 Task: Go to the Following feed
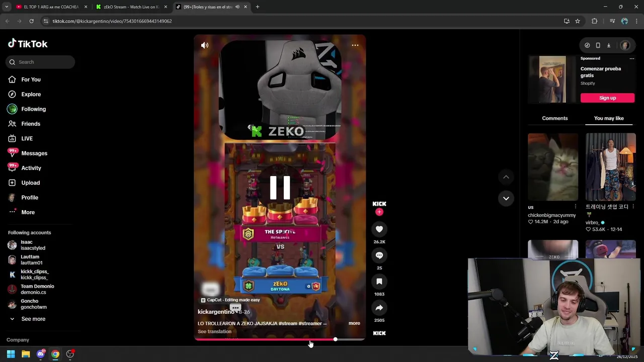click(27, 109)
